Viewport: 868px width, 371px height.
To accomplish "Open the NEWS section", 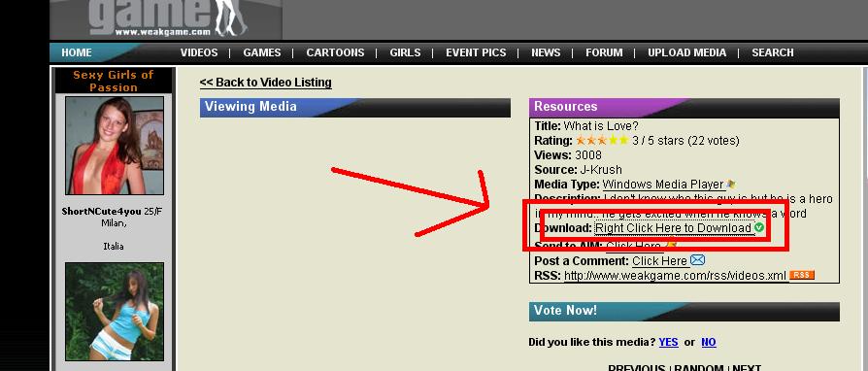I will (x=546, y=52).
